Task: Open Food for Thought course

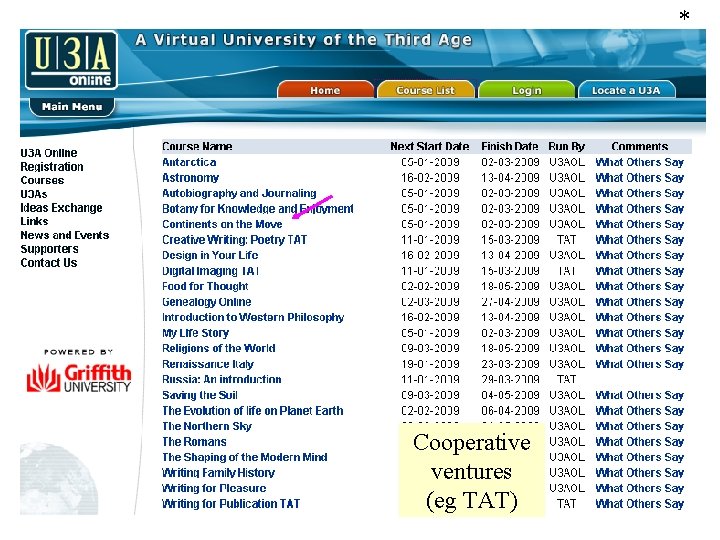Action: click(x=205, y=287)
